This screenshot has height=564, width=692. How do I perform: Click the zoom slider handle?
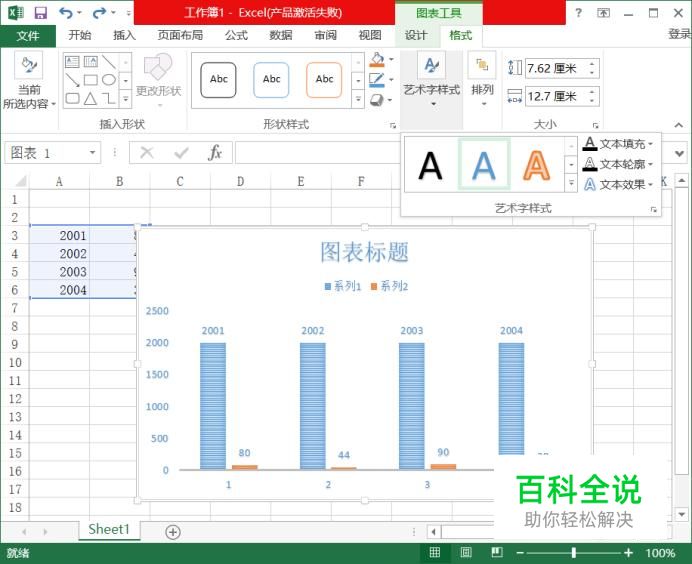(573, 553)
